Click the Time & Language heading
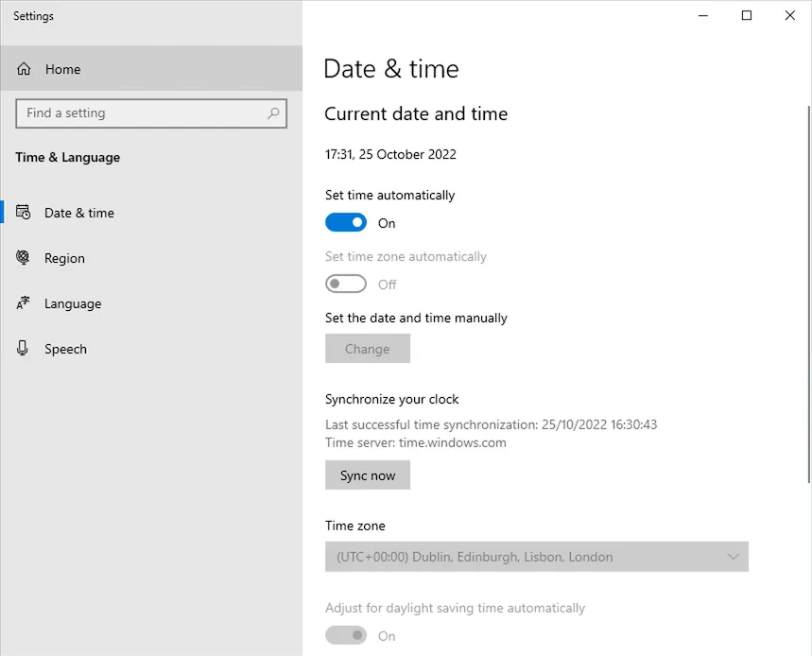 click(68, 158)
